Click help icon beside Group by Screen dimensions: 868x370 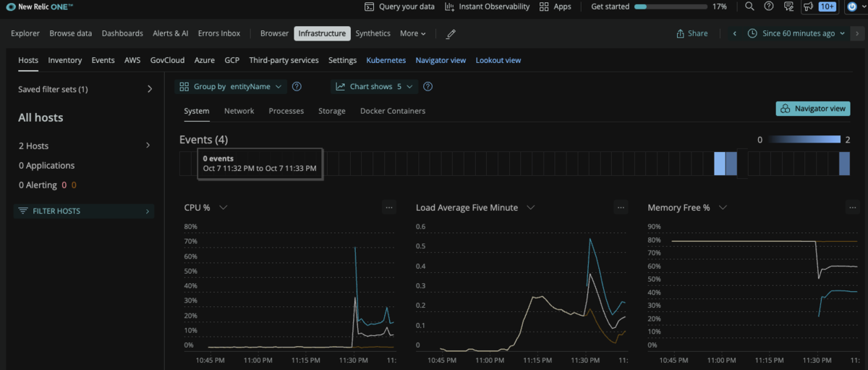point(297,86)
